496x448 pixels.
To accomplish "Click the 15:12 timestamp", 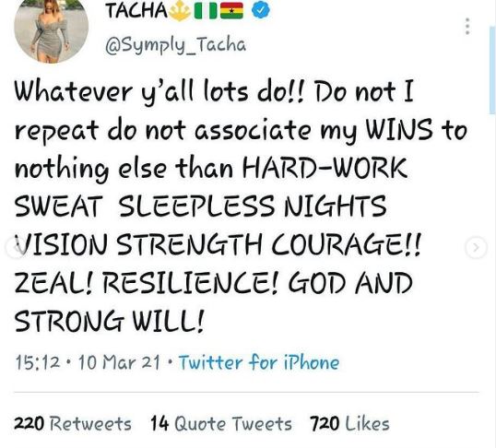I will (x=37, y=362).
